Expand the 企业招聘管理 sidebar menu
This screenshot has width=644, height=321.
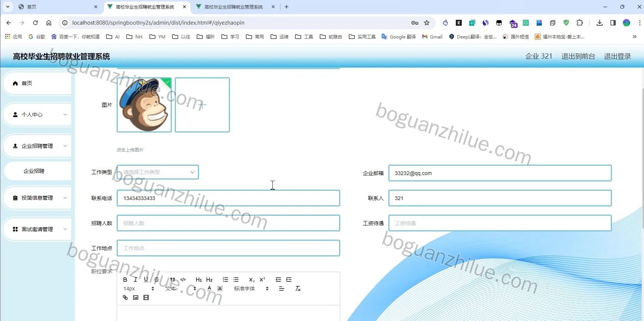(x=37, y=146)
